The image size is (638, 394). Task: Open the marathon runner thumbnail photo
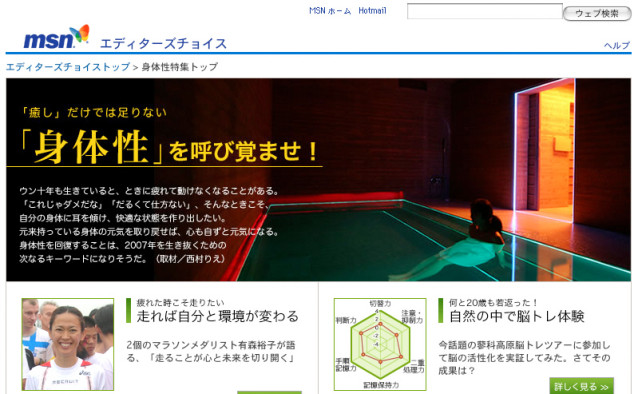pos(68,344)
